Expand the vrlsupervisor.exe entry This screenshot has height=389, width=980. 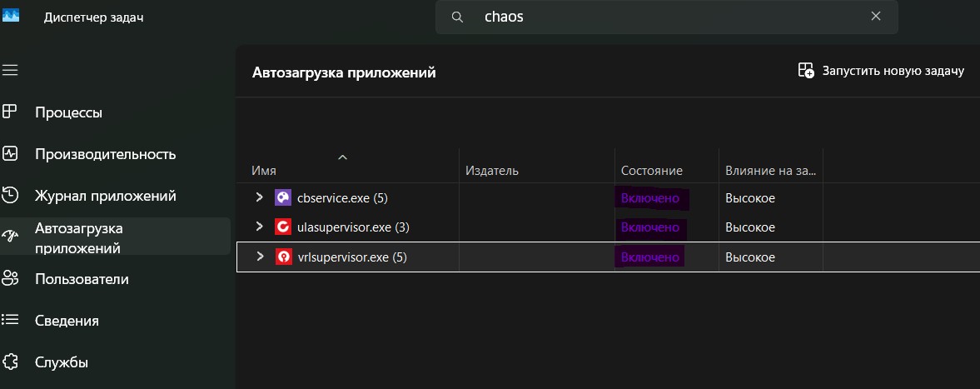tap(259, 257)
